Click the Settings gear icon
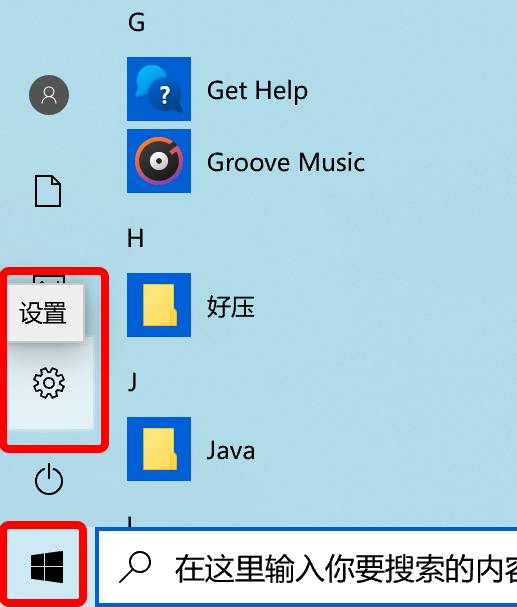517x607 pixels. click(49, 383)
